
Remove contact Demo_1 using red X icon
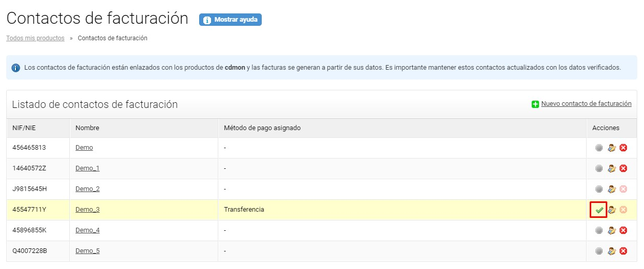tap(623, 168)
